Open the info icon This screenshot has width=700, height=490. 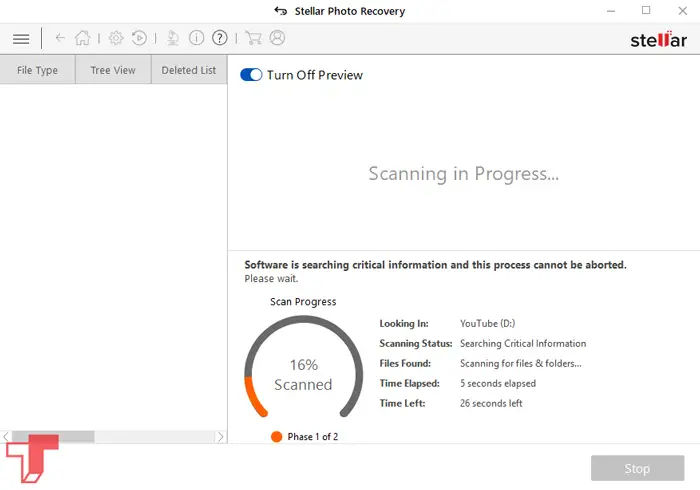pos(196,38)
